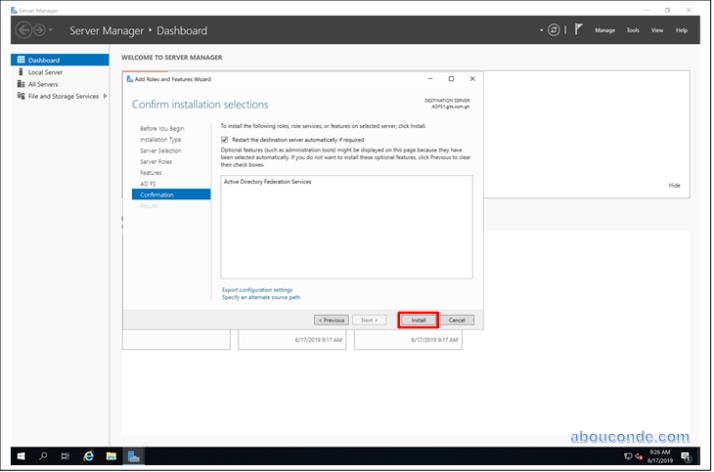The image size is (714, 472).
Task: Open Internet Explorer from the taskbar
Action: click(88, 456)
